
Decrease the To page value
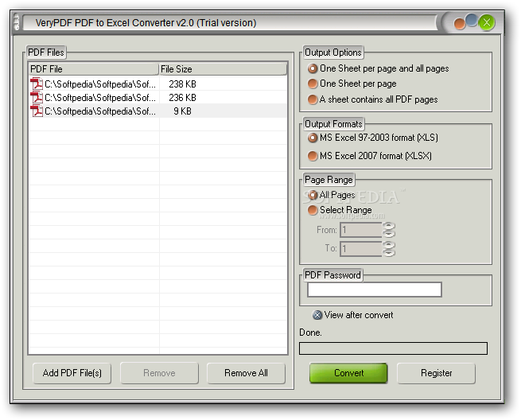click(x=389, y=252)
